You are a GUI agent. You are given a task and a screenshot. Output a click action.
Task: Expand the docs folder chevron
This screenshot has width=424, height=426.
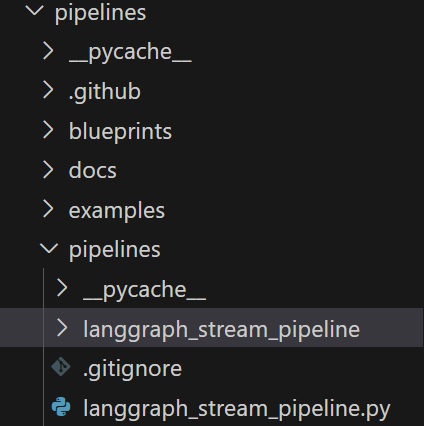(49, 170)
